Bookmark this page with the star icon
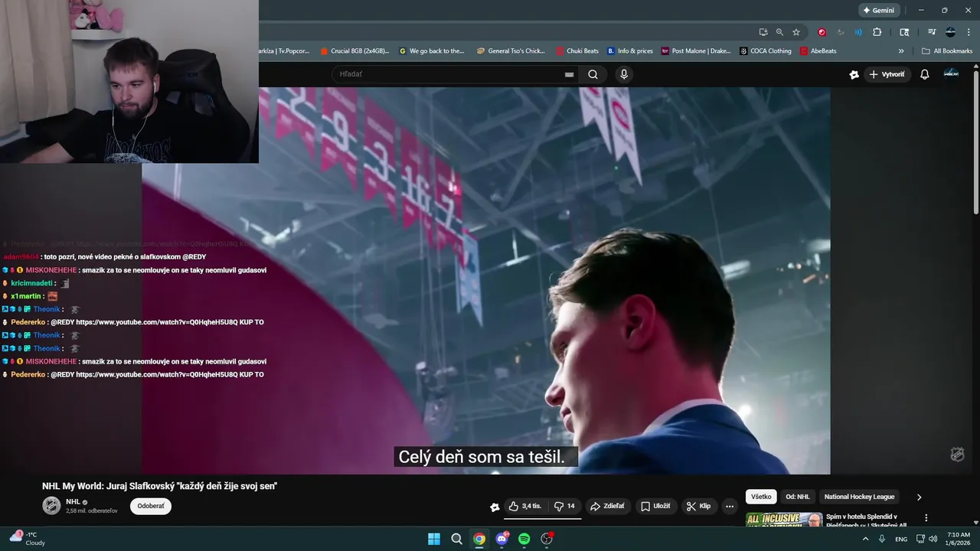The image size is (980, 551). pyautogui.click(x=796, y=32)
